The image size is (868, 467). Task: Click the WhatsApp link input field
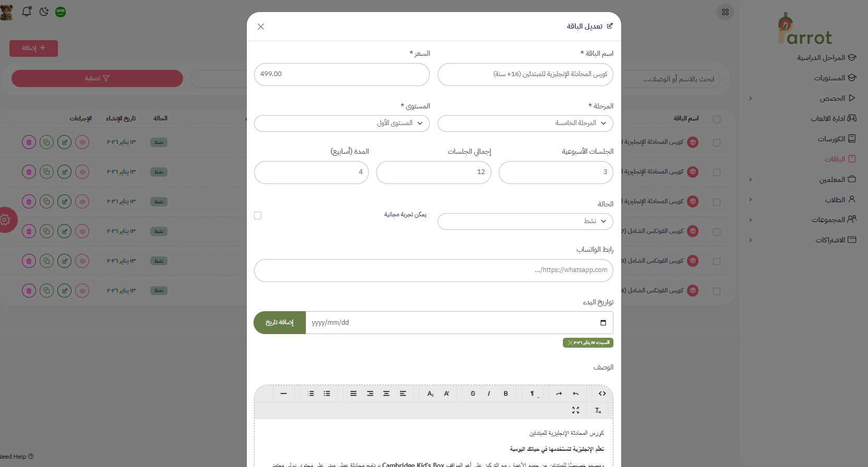tap(433, 271)
